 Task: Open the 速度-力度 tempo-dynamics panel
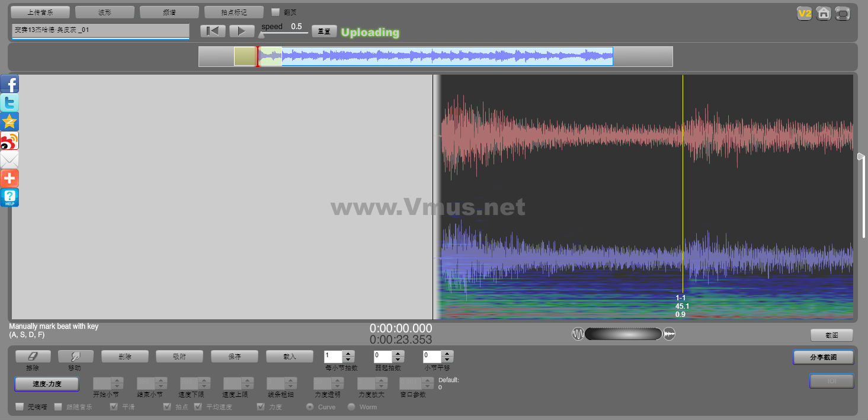point(47,384)
